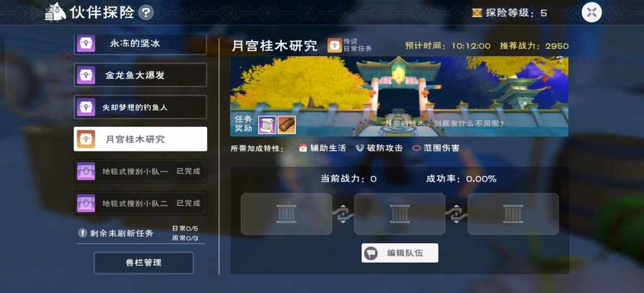
Task: Click the exclamation icon near 剩余未刷新任务
Action: click(x=83, y=233)
